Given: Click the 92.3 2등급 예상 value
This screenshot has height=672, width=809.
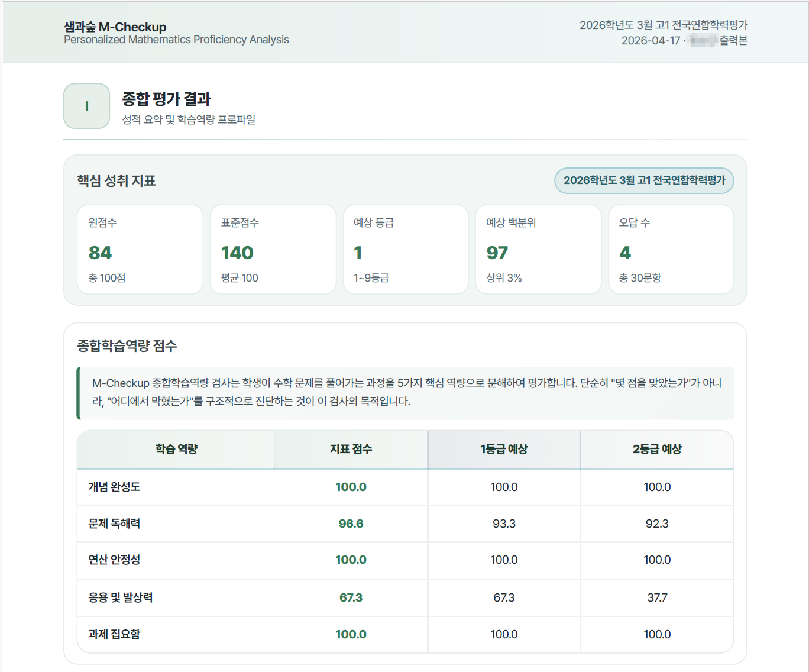Looking at the screenshot, I should (657, 524).
